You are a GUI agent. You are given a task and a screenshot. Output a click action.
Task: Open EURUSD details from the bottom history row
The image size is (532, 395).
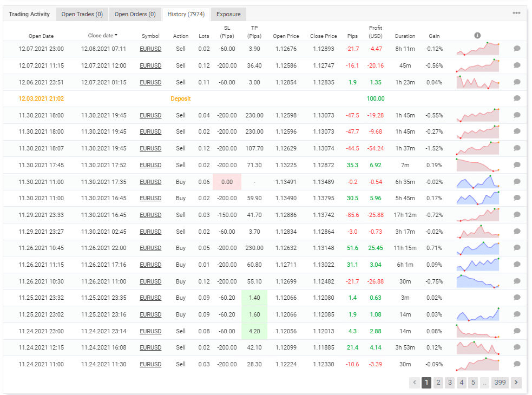(150, 364)
